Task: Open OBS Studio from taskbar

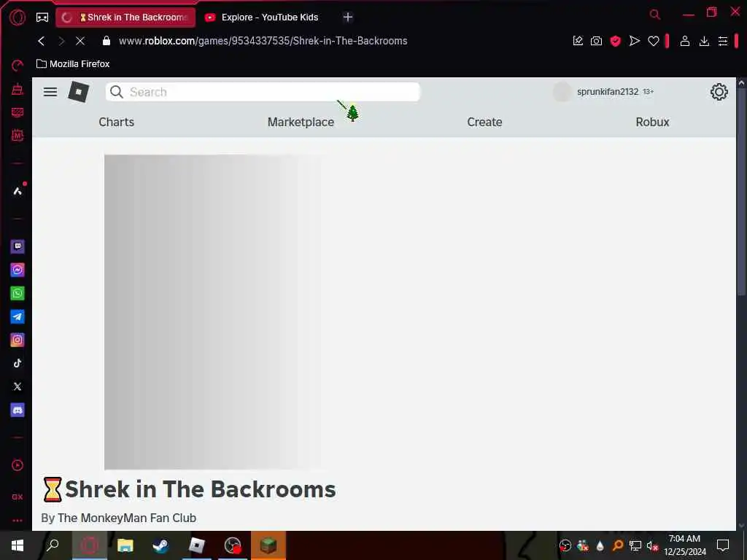Action: (x=233, y=545)
